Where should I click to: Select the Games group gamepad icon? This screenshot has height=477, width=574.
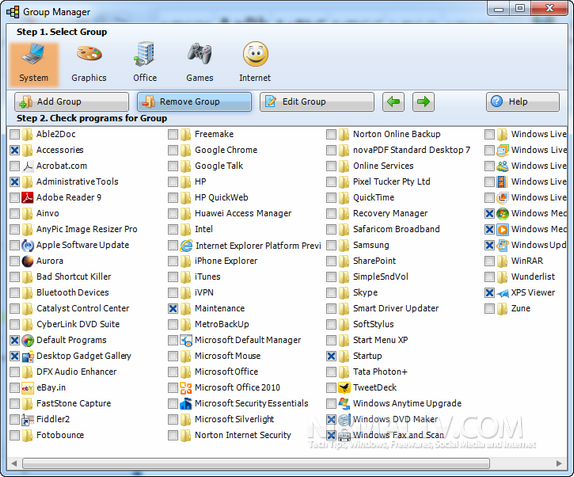[200, 54]
